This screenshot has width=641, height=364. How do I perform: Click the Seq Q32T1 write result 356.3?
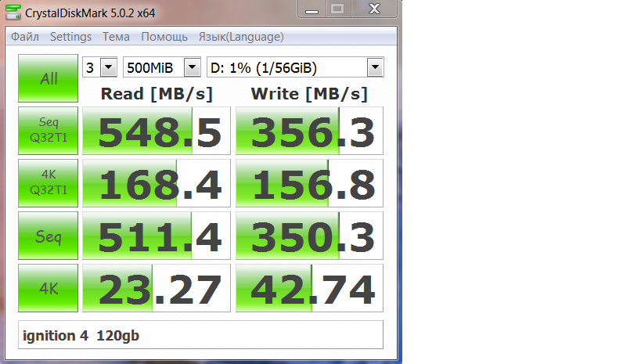[309, 131]
